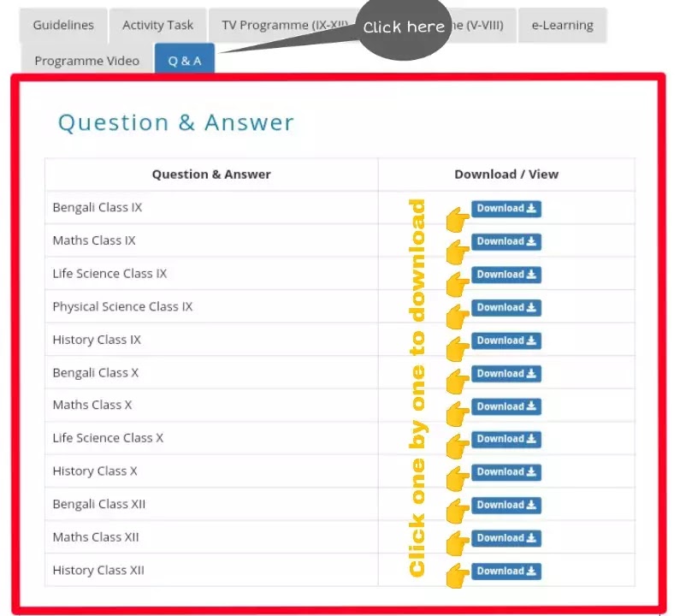
Task: Click the 'Life Science Class IX' text
Action: pyautogui.click(x=109, y=273)
